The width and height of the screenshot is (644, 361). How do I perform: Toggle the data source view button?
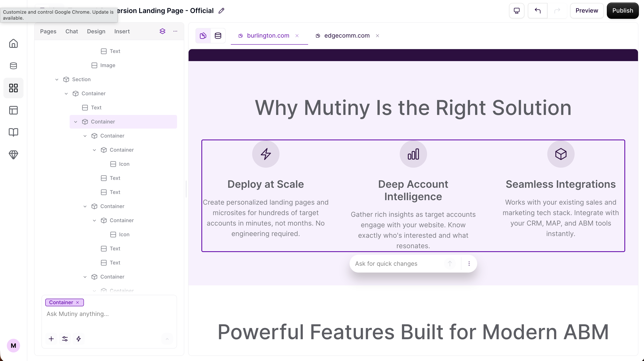tap(218, 36)
